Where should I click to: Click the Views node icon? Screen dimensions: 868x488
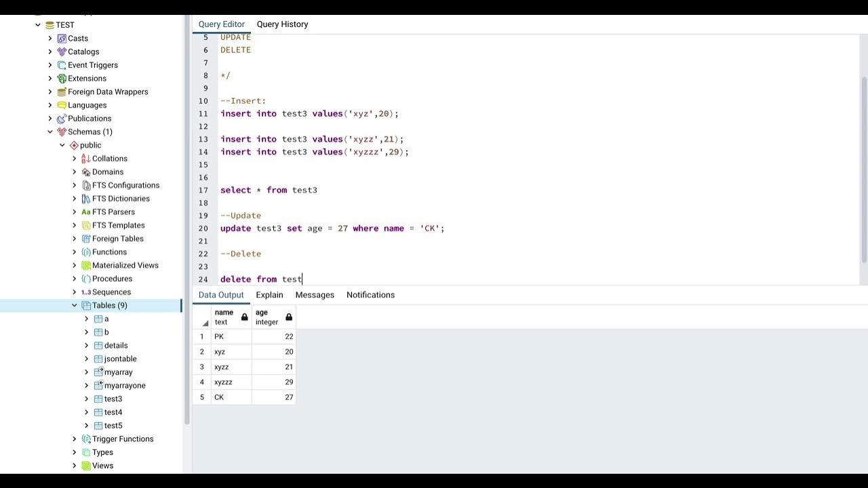pyautogui.click(x=86, y=466)
